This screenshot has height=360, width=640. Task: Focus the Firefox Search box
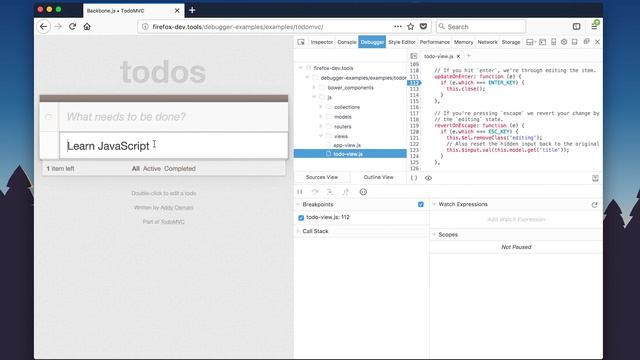pyautogui.click(x=481, y=27)
